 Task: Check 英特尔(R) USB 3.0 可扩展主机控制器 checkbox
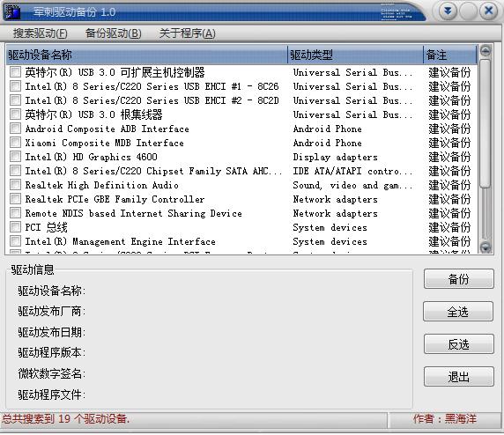[15, 72]
